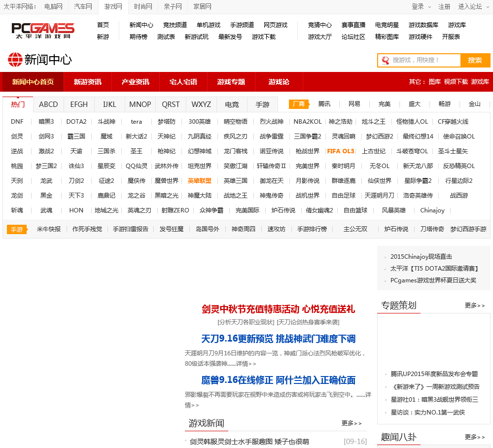Select the QRST game filter tab
493x448 pixels.
(x=171, y=104)
